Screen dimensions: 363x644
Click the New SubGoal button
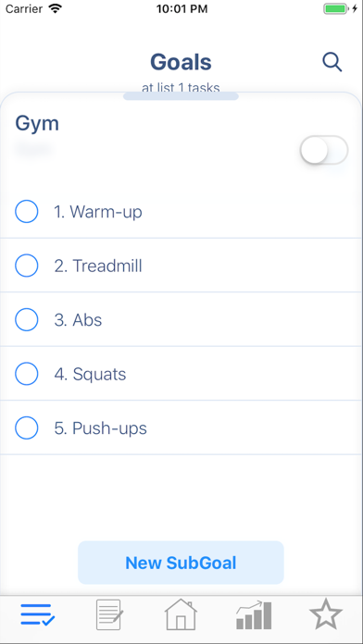[x=181, y=563]
